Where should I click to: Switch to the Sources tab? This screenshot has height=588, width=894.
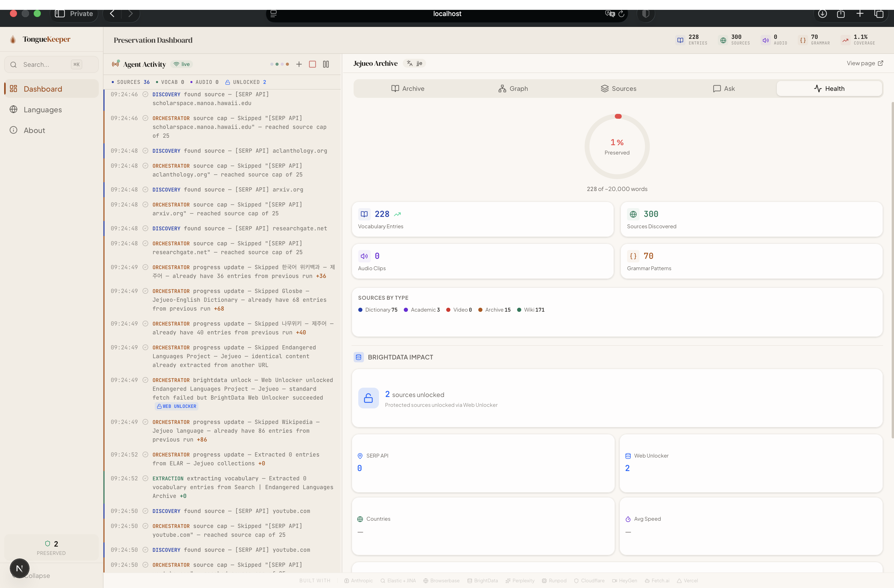618,89
